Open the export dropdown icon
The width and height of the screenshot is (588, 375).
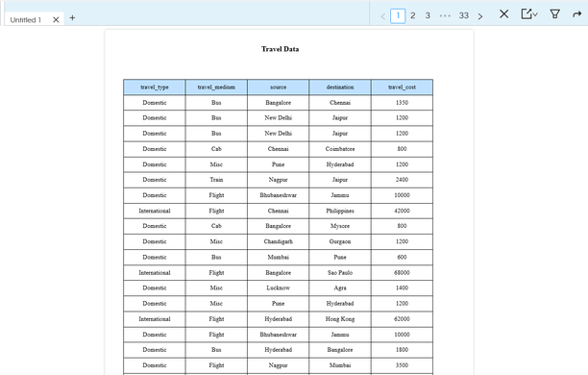(x=529, y=14)
